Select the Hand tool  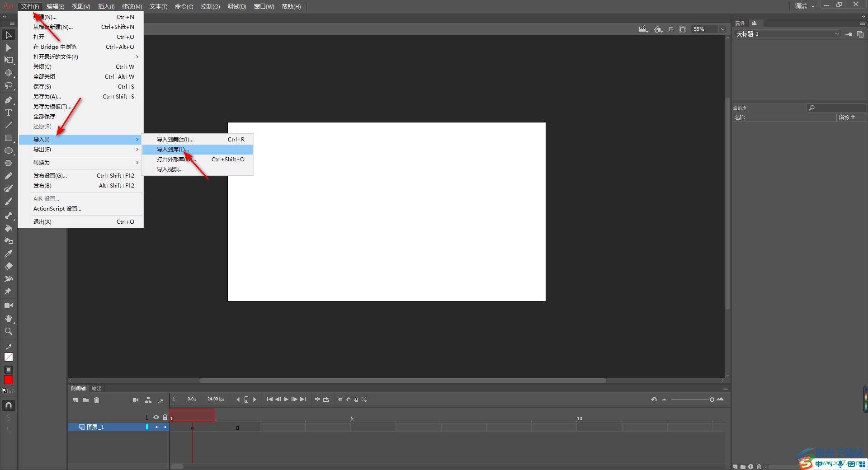point(9,319)
